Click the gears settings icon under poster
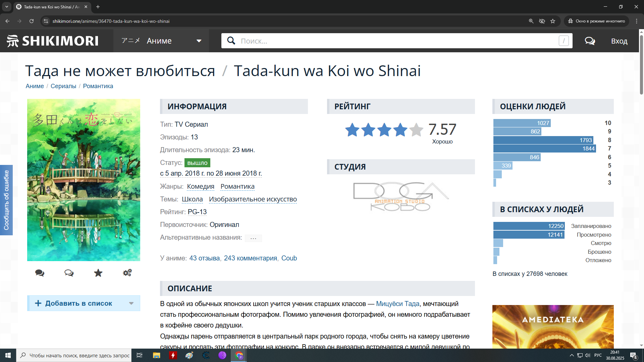The image size is (644, 362). tap(127, 273)
